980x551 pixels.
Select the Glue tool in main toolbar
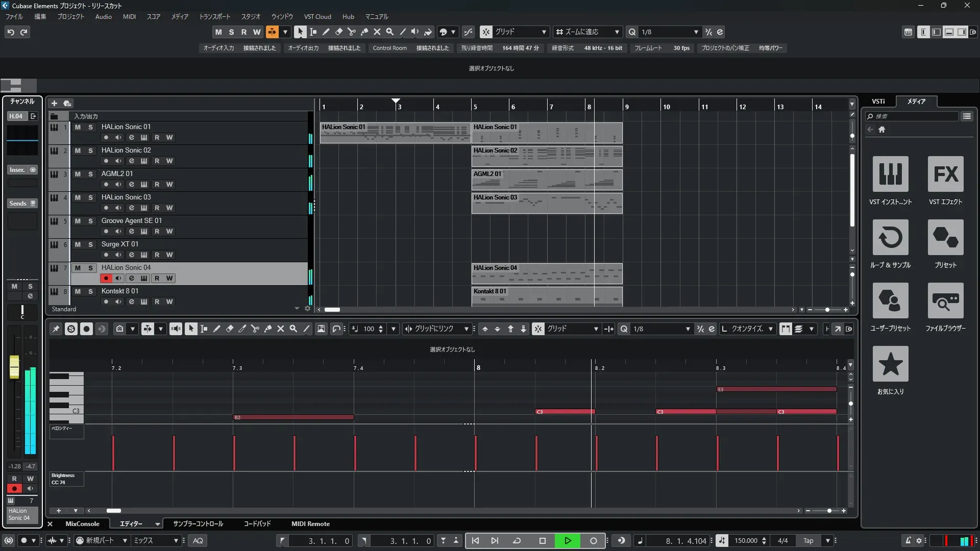coord(364,32)
